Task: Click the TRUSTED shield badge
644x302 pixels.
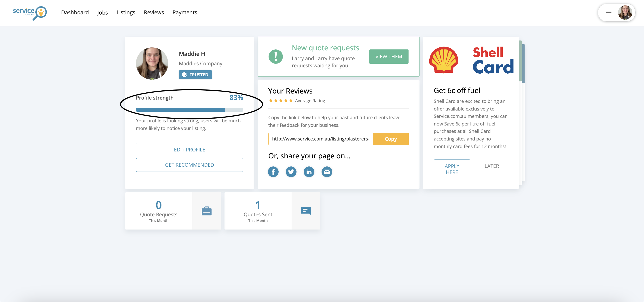Action: [195, 75]
